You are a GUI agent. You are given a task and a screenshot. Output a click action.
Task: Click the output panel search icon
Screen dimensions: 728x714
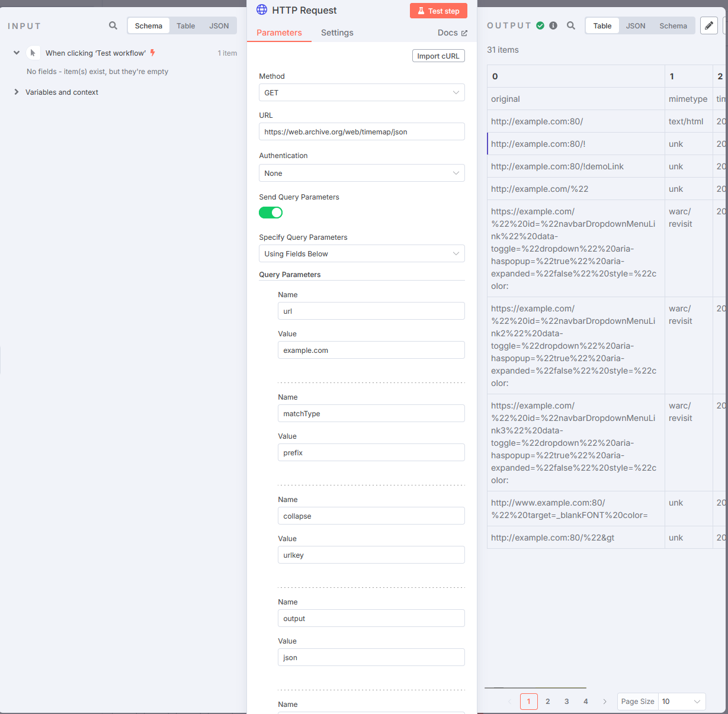click(571, 25)
